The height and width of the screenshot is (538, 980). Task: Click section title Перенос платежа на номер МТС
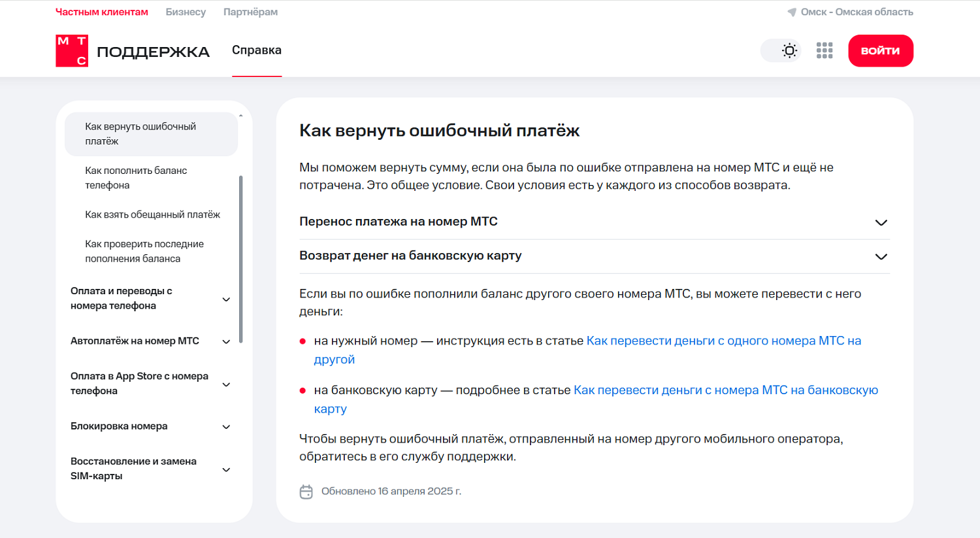click(x=399, y=222)
